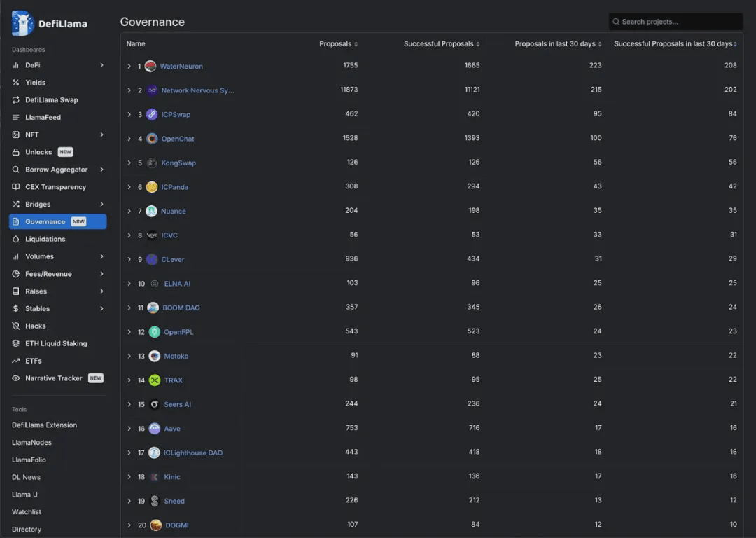Expand the WaterNeuron row
The image size is (756, 538).
pyautogui.click(x=129, y=67)
